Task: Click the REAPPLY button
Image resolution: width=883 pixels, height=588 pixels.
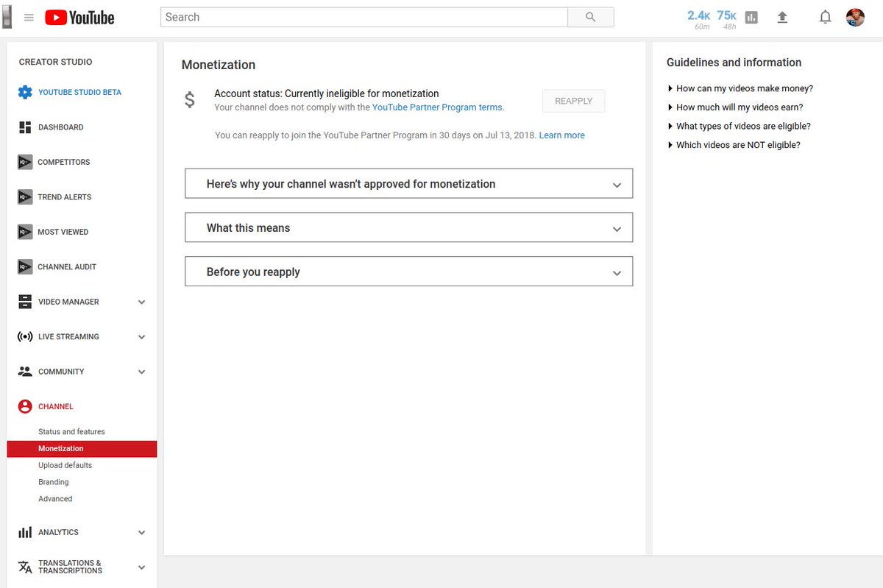Action: pyautogui.click(x=573, y=101)
